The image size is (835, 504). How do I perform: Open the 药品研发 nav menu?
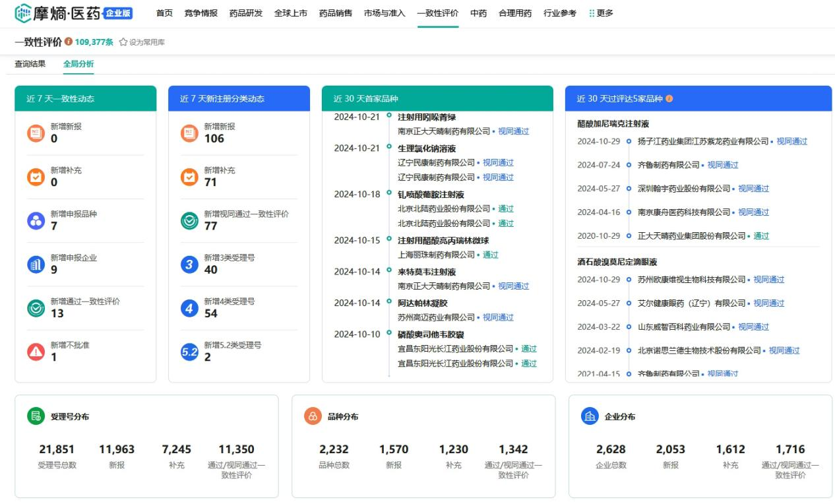245,13
